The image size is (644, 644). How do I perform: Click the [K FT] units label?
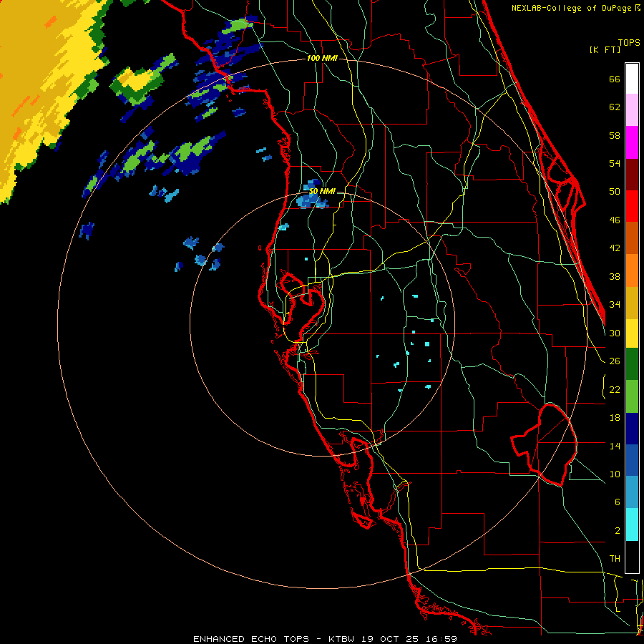pyautogui.click(x=605, y=49)
